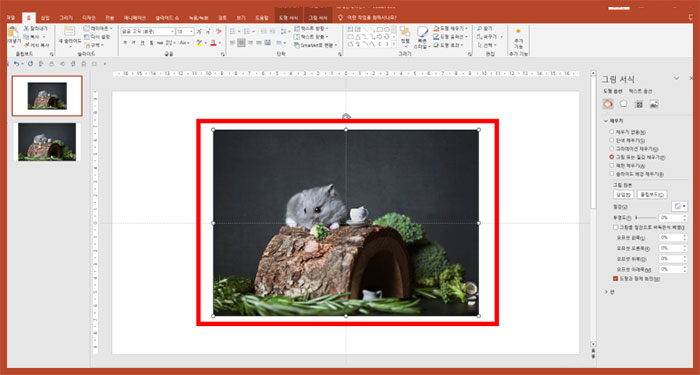Click the Cut scissors icon
This screenshot has width=700, height=375.
tap(26, 28)
